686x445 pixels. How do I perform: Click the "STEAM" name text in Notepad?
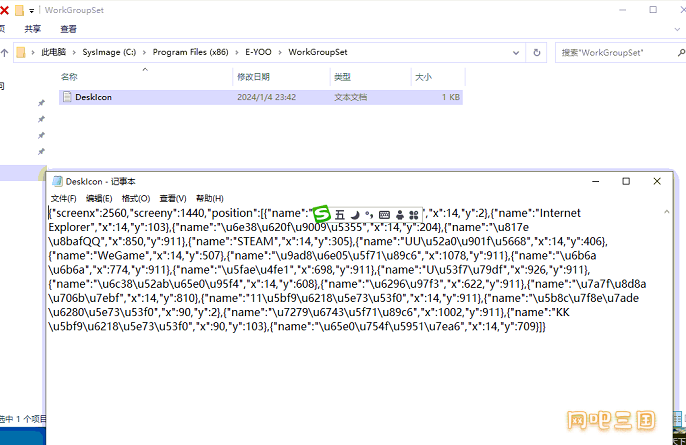tap(258, 241)
